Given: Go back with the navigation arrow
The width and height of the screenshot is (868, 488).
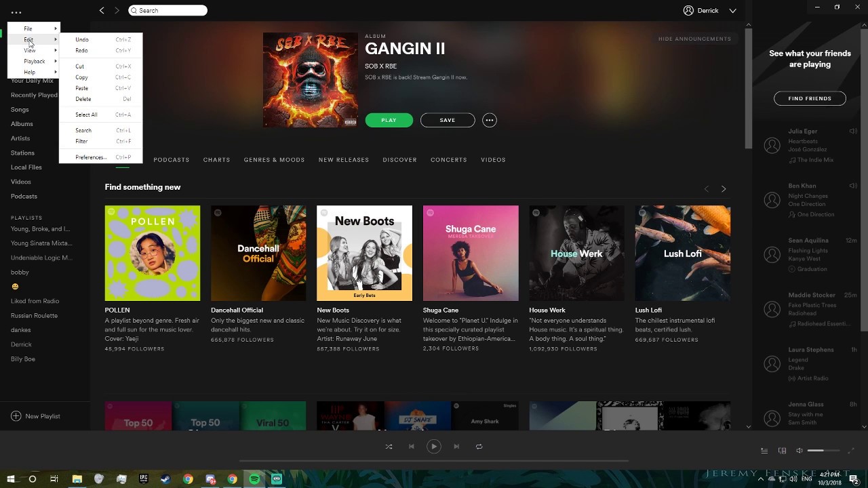Looking at the screenshot, I should (x=102, y=10).
